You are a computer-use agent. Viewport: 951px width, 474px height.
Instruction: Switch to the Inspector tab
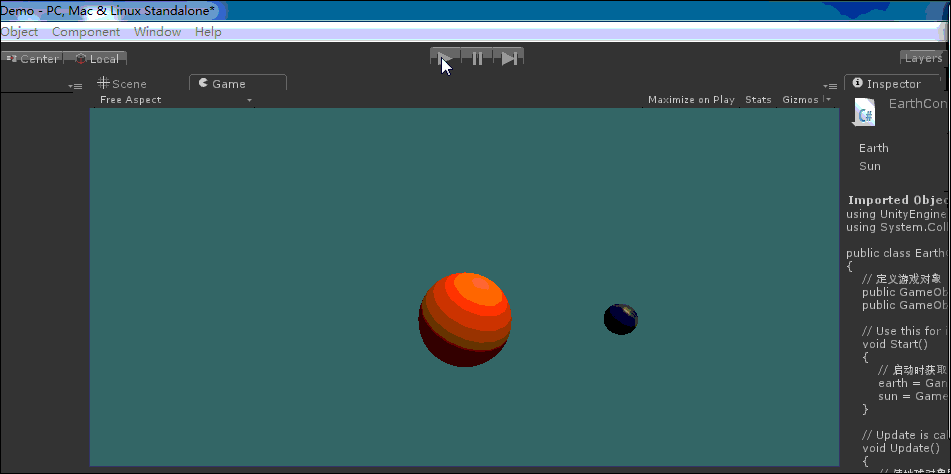[x=892, y=84]
